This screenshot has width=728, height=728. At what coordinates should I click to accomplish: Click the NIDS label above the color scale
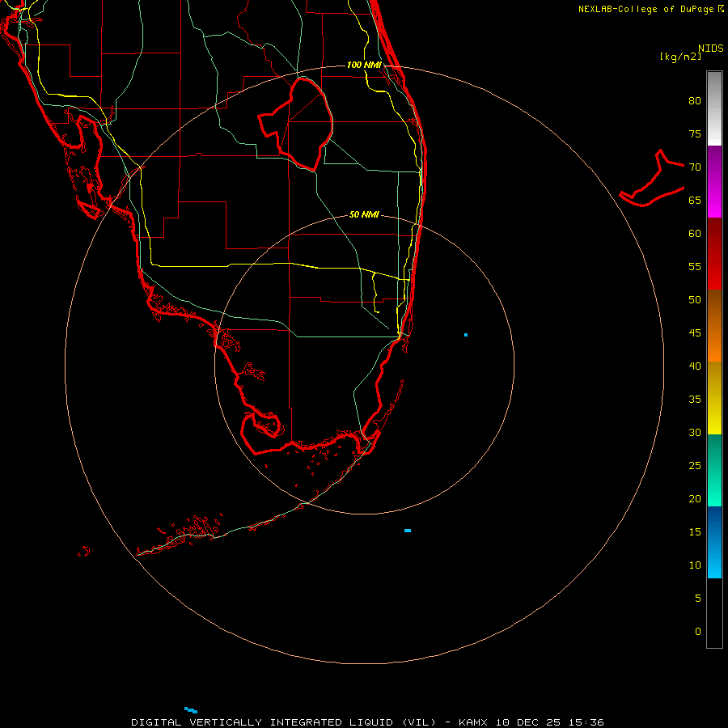[x=711, y=48]
